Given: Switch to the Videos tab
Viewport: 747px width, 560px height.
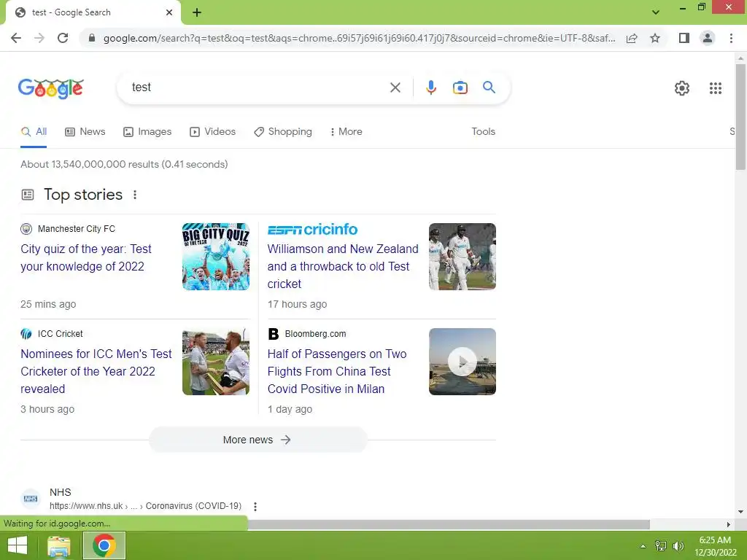Looking at the screenshot, I should coord(212,131).
